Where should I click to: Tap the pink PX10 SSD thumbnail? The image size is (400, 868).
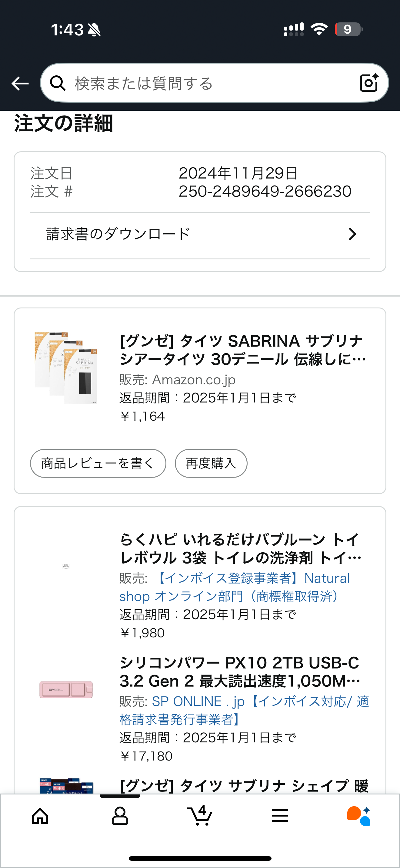66,689
